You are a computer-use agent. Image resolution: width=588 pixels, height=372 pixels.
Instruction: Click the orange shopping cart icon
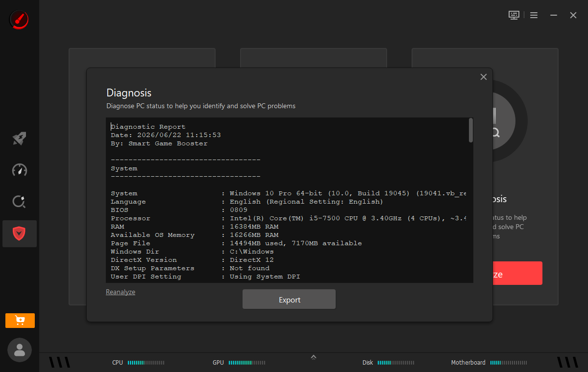click(20, 321)
